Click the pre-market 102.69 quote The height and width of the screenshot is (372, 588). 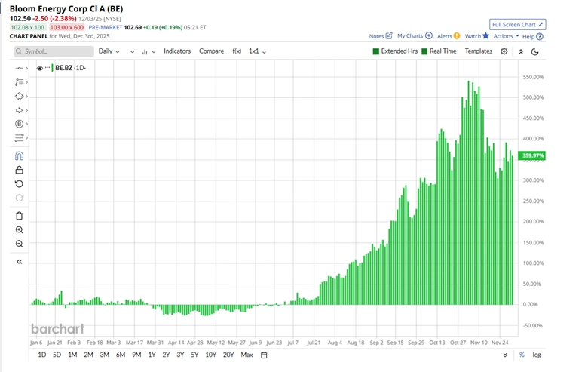[133, 27]
